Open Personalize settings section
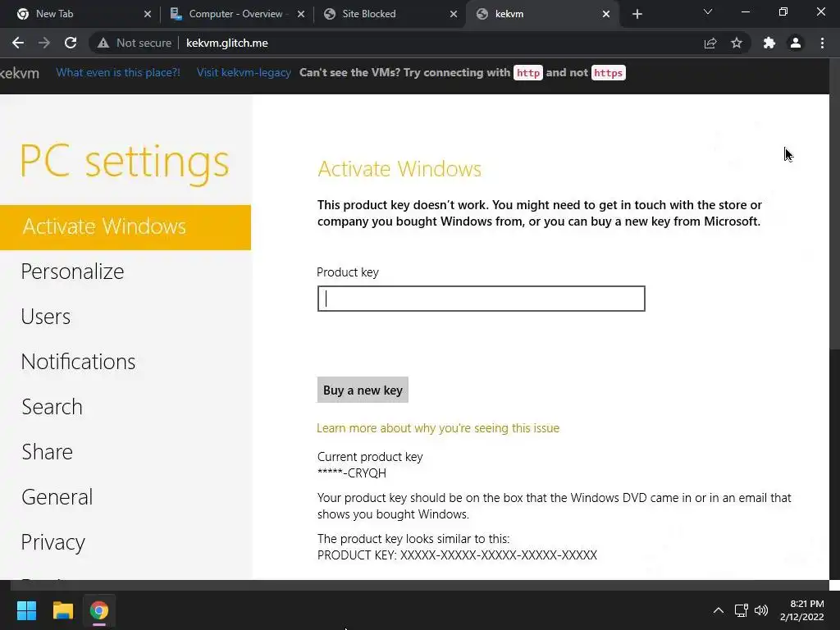 [x=72, y=272]
